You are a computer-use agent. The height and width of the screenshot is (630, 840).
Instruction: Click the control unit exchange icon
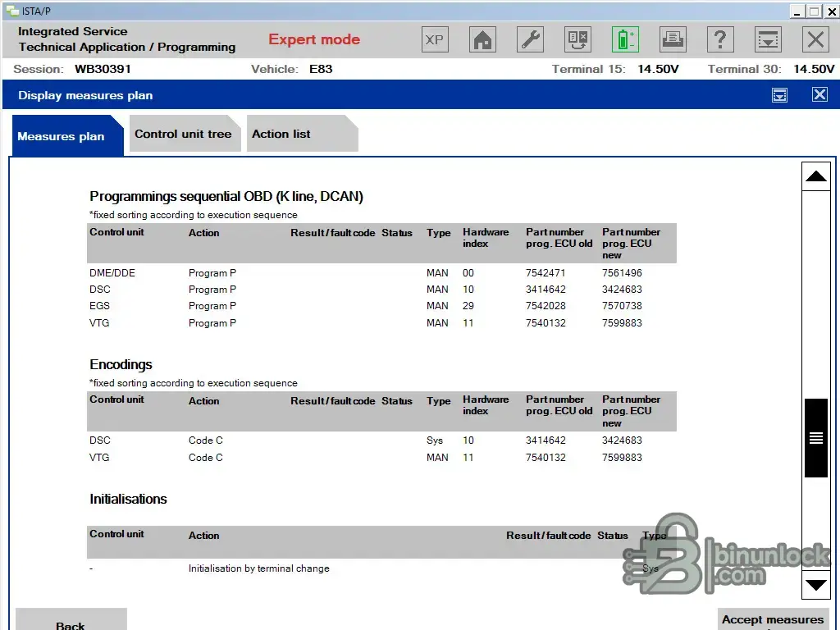click(x=577, y=39)
